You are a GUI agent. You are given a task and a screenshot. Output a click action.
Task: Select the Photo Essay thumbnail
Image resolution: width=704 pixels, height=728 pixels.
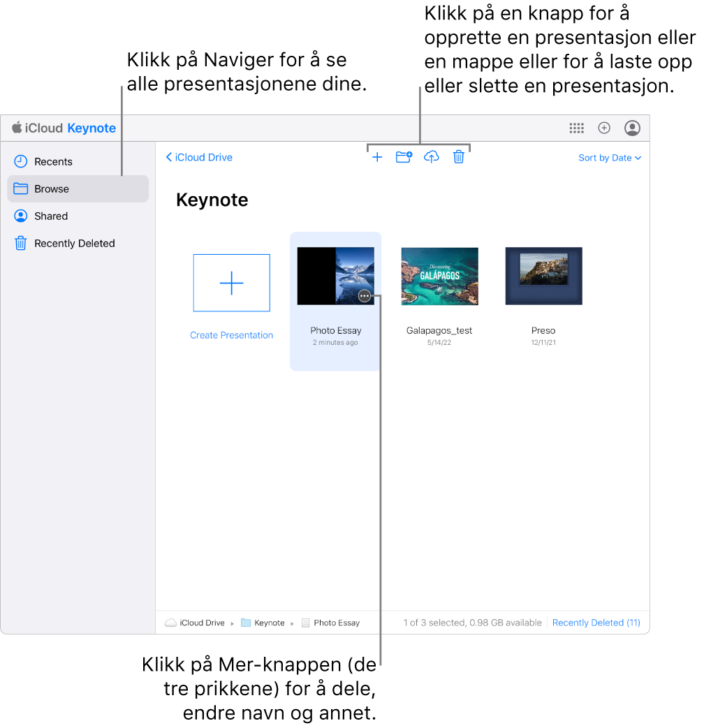click(335, 276)
